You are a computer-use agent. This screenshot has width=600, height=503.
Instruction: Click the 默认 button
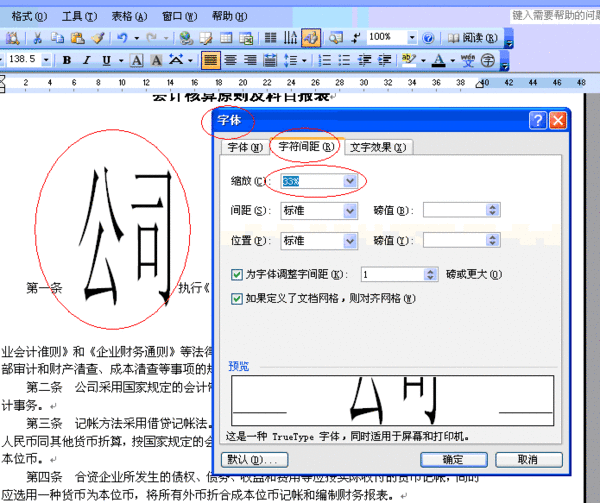coord(254,459)
